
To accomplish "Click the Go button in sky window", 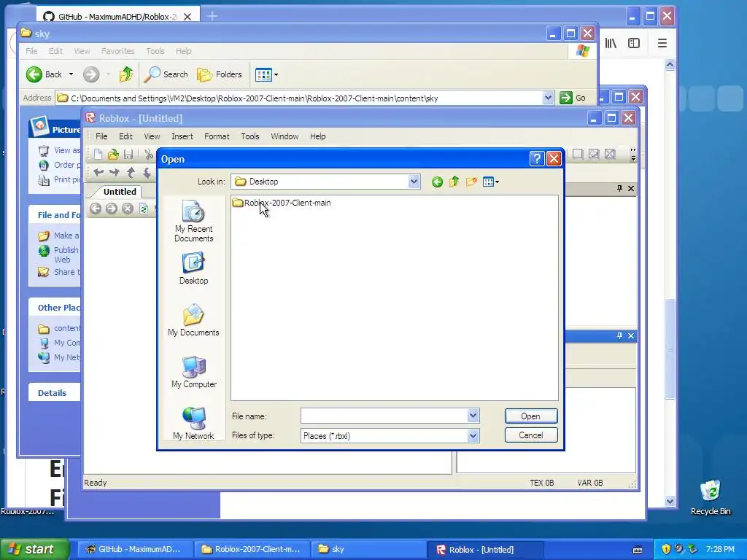I will (x=573, y=98).
